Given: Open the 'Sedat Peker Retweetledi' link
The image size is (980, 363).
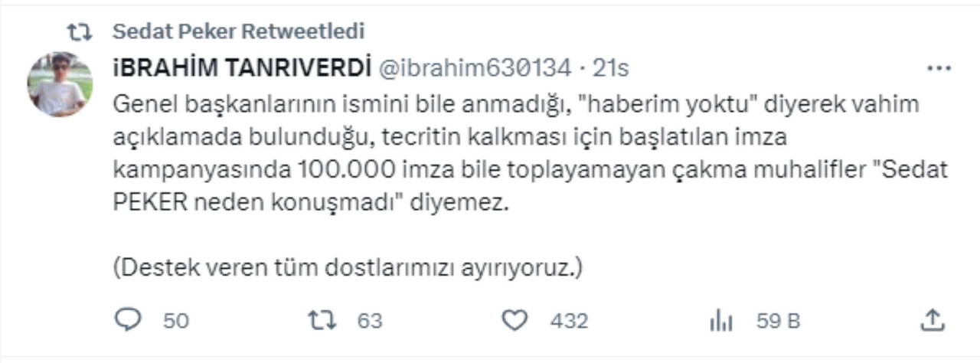Looking at the screenshot, I should pyautogui.click(x=238, y=31).
